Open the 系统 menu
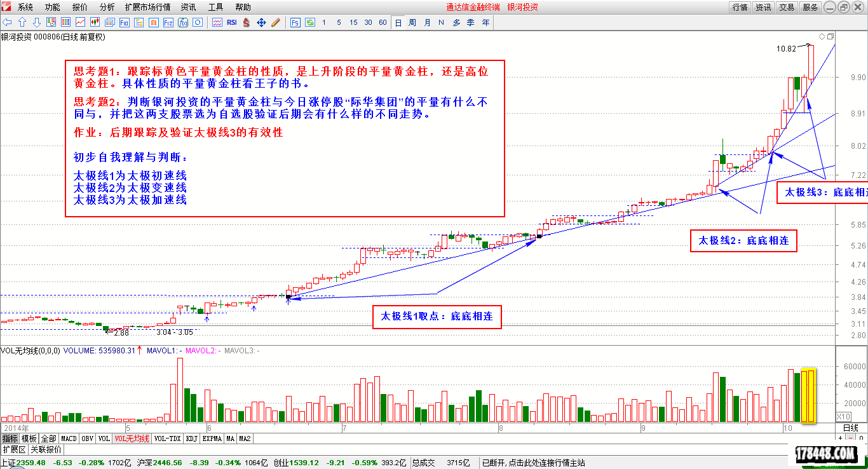The height and width of the screenshot is (469, 868). click(x=25, y=7)
